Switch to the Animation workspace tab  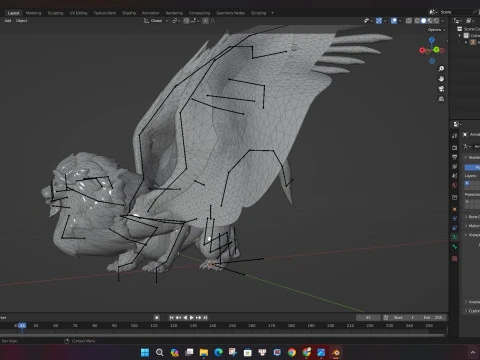(x=151, y=13)
